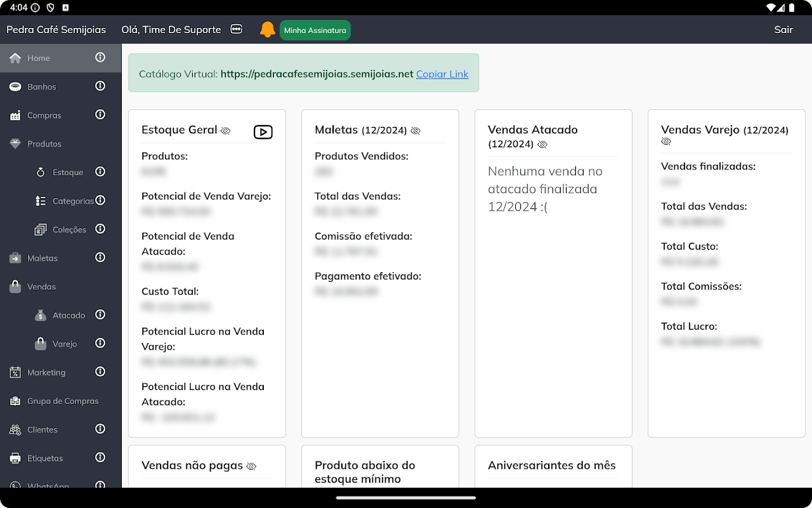Click the info icon beside Coleções
Screen dimensions: 812x508
point(100,229)
